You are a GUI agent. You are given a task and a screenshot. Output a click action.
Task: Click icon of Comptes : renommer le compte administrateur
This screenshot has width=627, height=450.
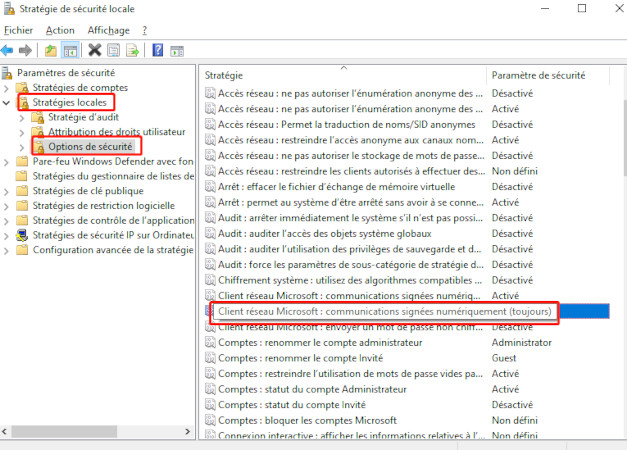click(210, 343)
